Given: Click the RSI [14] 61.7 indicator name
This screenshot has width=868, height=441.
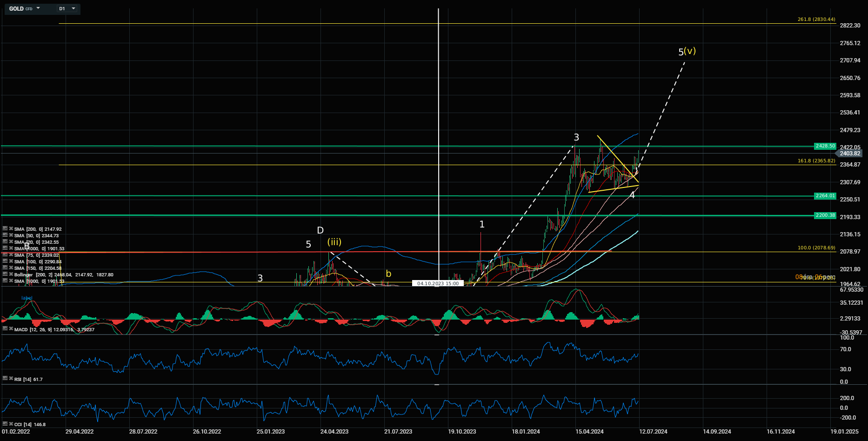Looking at the screenshot, I should coord(28,379).
